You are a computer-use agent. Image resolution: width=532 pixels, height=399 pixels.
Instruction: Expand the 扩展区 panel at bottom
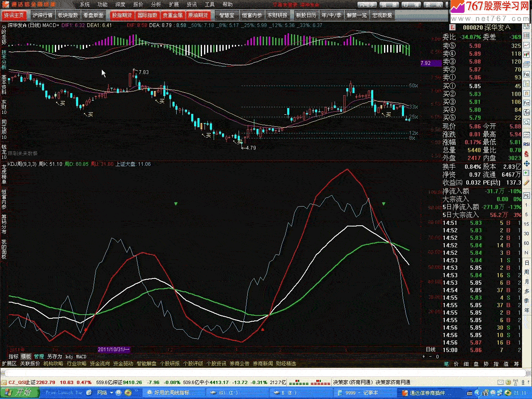pyautogui.click(x=9, y=364)
